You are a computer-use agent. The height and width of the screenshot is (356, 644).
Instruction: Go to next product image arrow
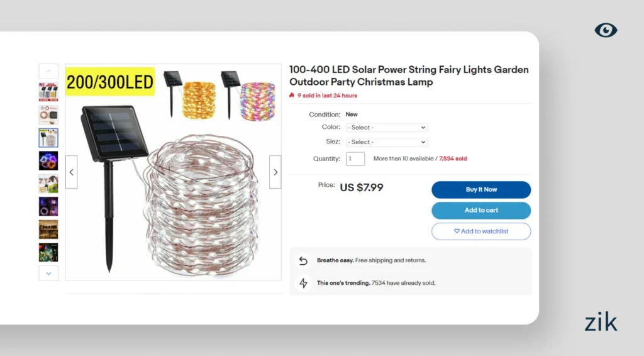point(275,172)
